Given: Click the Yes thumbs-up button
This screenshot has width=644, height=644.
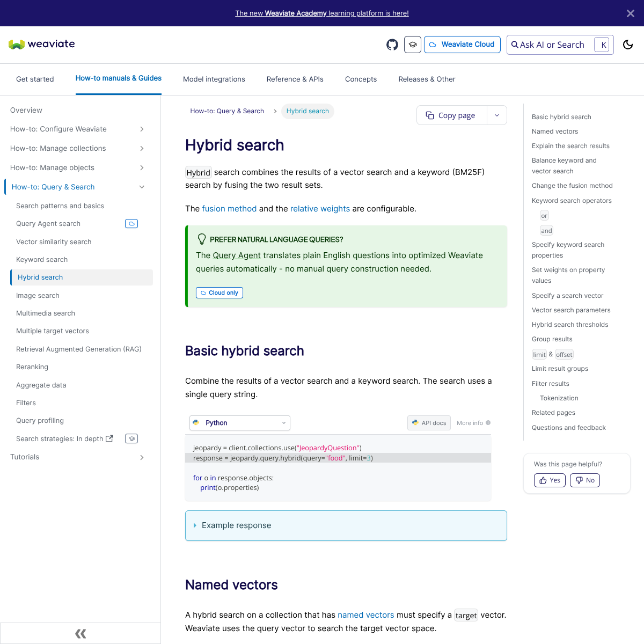Looking at the screenshot, I should click(x=550, y=480).
